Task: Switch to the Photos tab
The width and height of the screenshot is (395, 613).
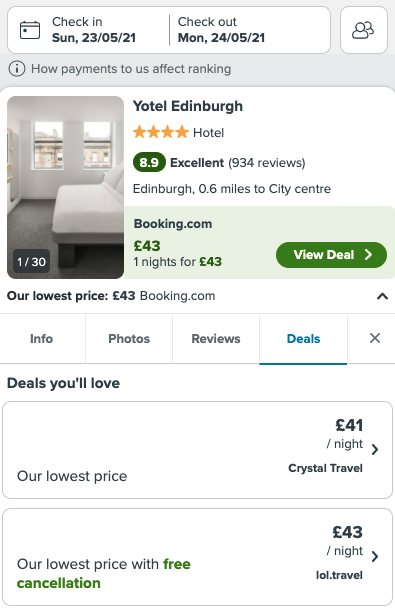Action: (129, 339)
